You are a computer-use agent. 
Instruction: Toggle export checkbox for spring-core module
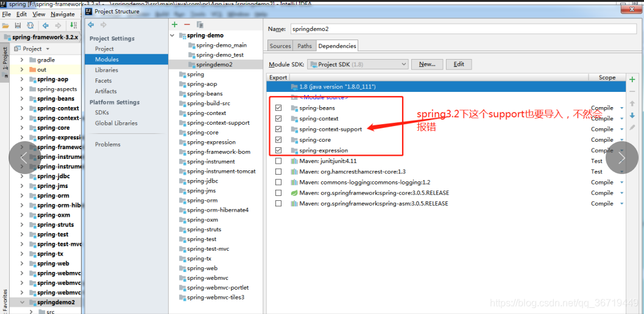278,140
